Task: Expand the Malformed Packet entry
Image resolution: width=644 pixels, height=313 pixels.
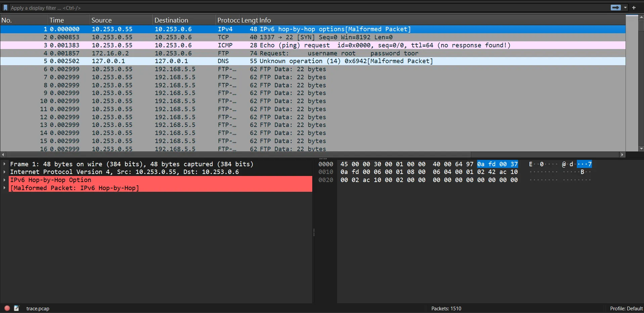Action: 4,188
